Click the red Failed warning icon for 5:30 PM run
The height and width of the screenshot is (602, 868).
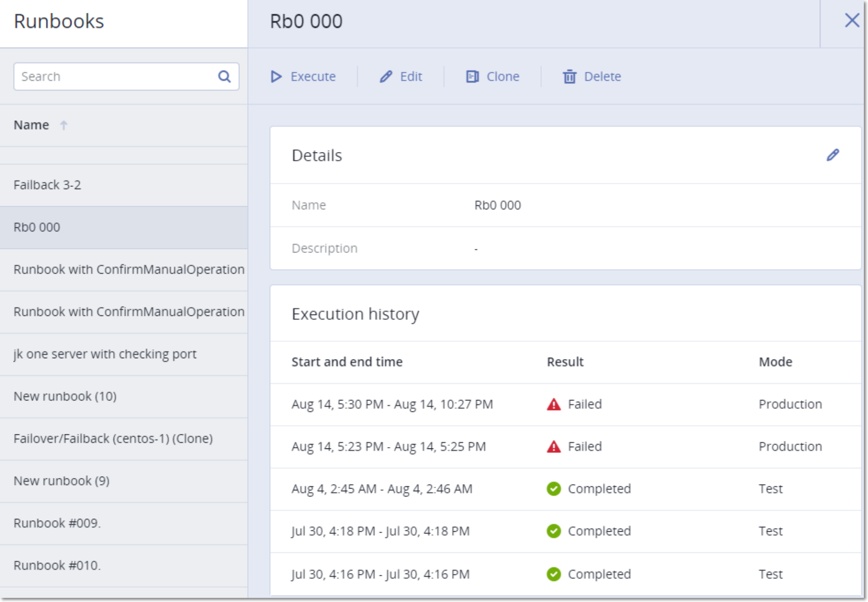pyautogui.click(x=553, y=405)
